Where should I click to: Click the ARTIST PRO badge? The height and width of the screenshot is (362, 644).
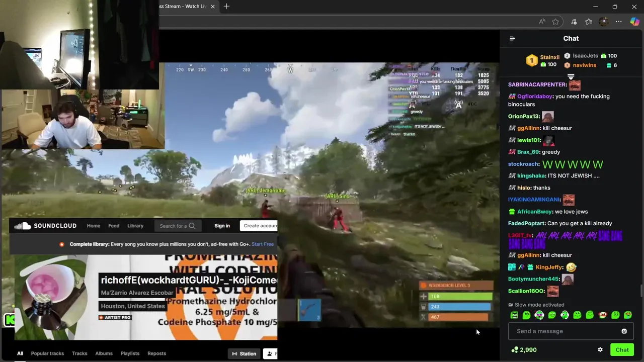coord(115,318)
